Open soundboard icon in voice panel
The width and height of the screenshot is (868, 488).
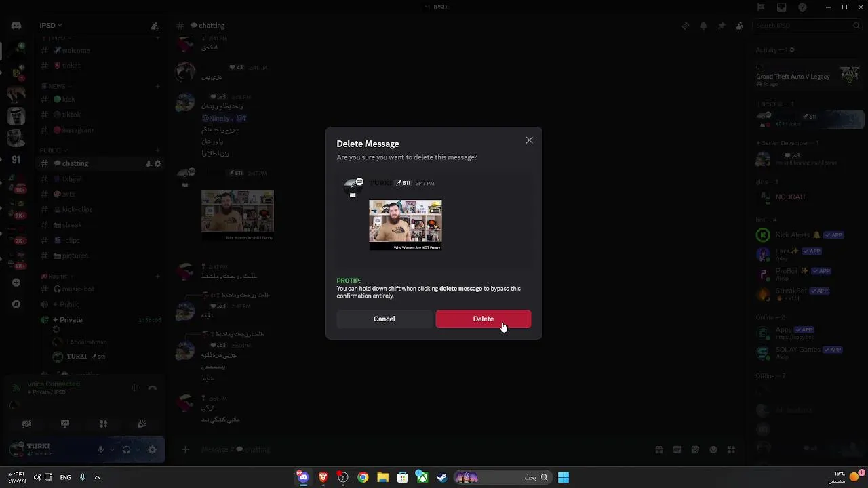pos(142,424)
